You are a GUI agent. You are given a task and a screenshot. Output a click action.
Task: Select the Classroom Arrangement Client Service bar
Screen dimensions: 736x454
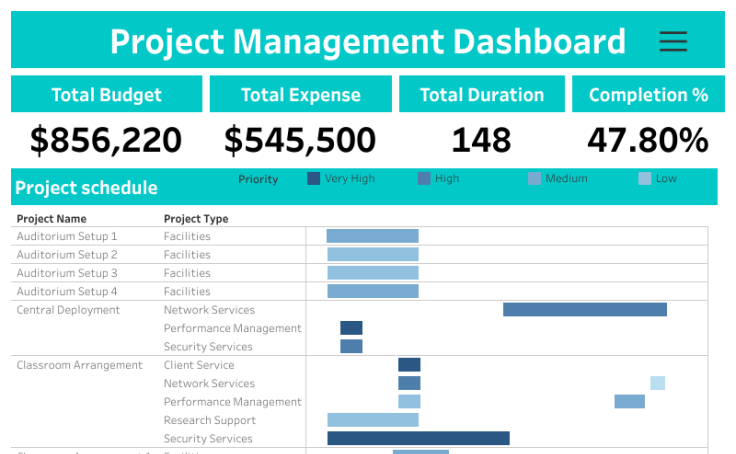(x=409, y=365)
